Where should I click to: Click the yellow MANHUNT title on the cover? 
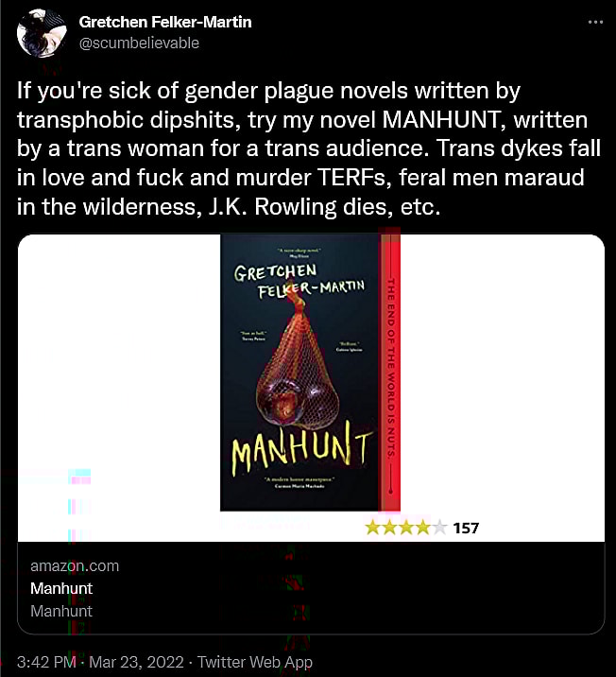coord(300,449)
